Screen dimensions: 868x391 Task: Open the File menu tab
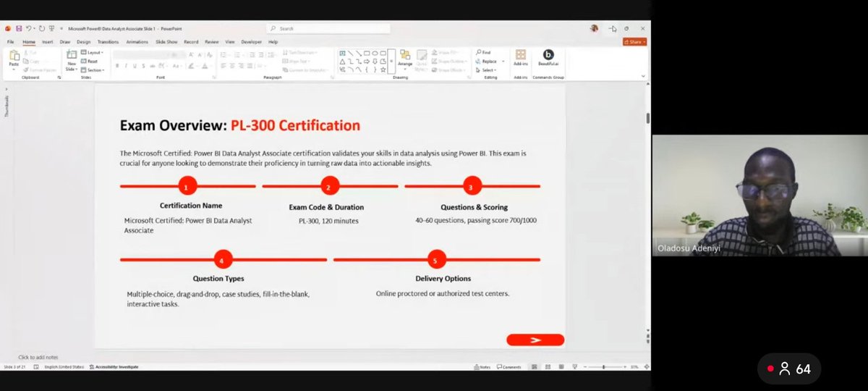point(10,42)
